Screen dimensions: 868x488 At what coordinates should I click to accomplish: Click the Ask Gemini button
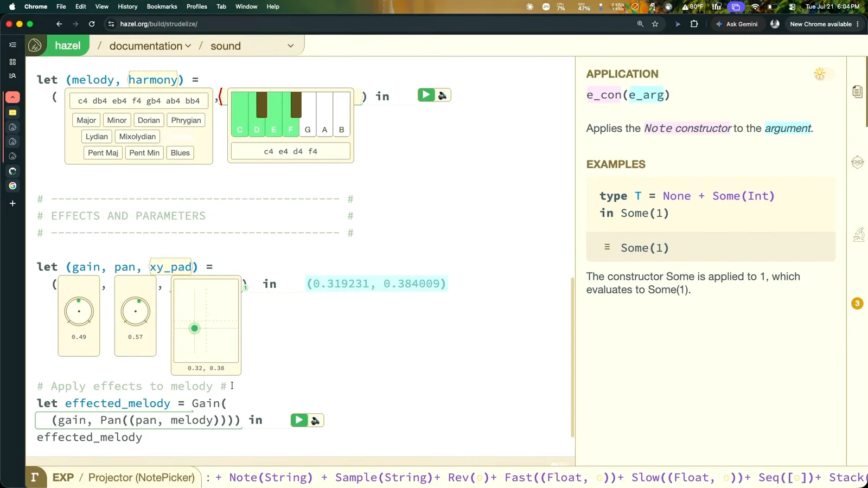pos(737,24)
